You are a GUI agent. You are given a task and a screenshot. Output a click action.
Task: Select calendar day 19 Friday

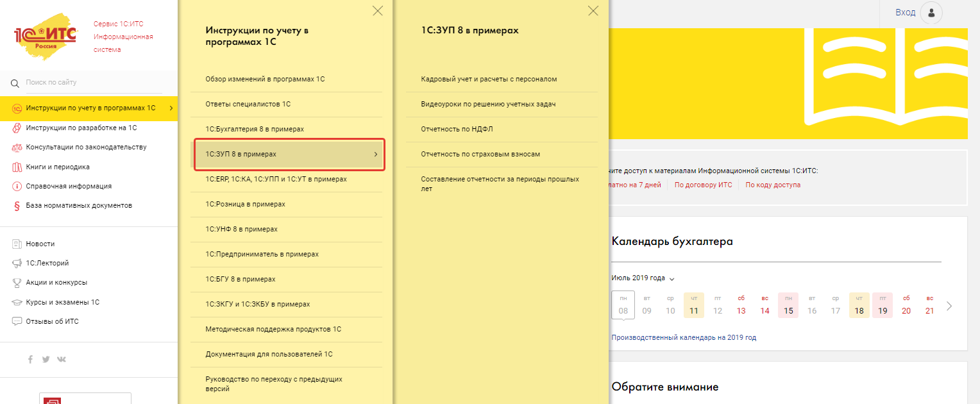click(883, 305)
